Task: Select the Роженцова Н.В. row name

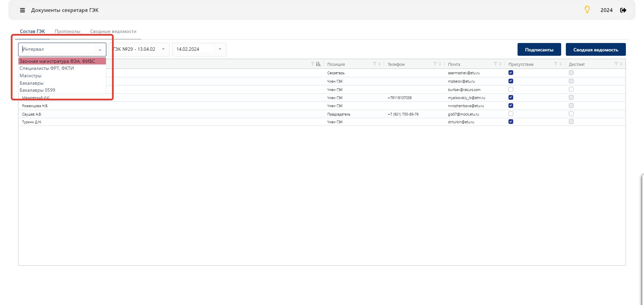Action: click(35, 106)
